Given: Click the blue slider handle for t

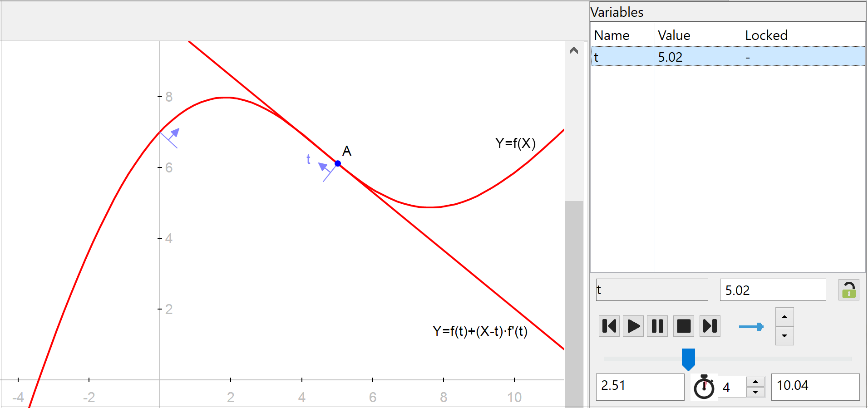Looking at the screenshot, I should pos(688,359).
